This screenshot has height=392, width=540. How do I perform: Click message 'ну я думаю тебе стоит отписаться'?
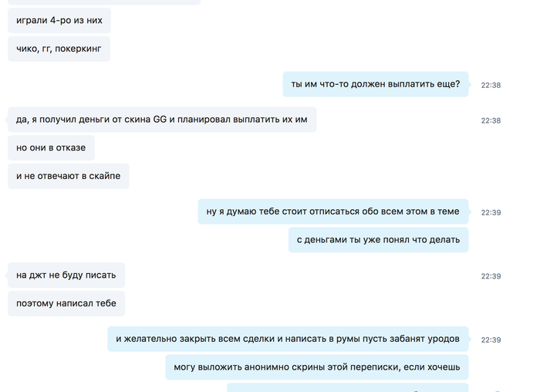[333, 211]
